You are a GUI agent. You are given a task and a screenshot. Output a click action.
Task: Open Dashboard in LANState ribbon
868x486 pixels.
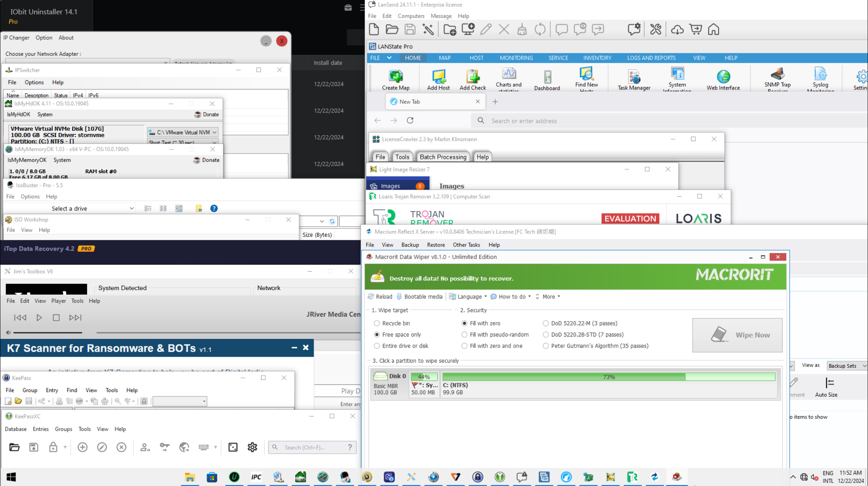pyautogui.click(x=547, y=80)
